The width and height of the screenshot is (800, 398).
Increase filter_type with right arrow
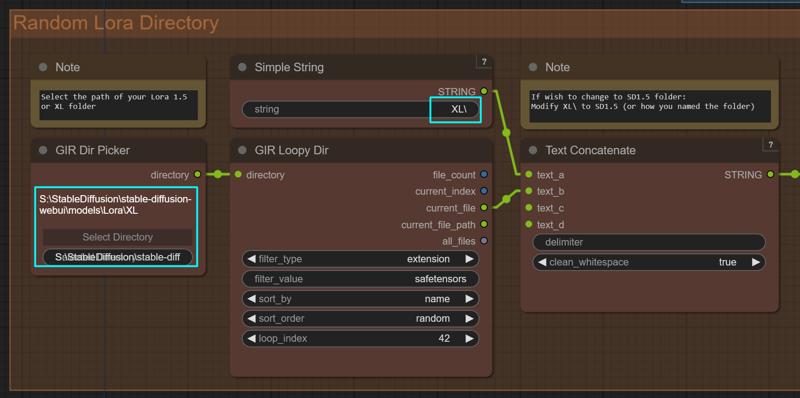coord(469,259)
